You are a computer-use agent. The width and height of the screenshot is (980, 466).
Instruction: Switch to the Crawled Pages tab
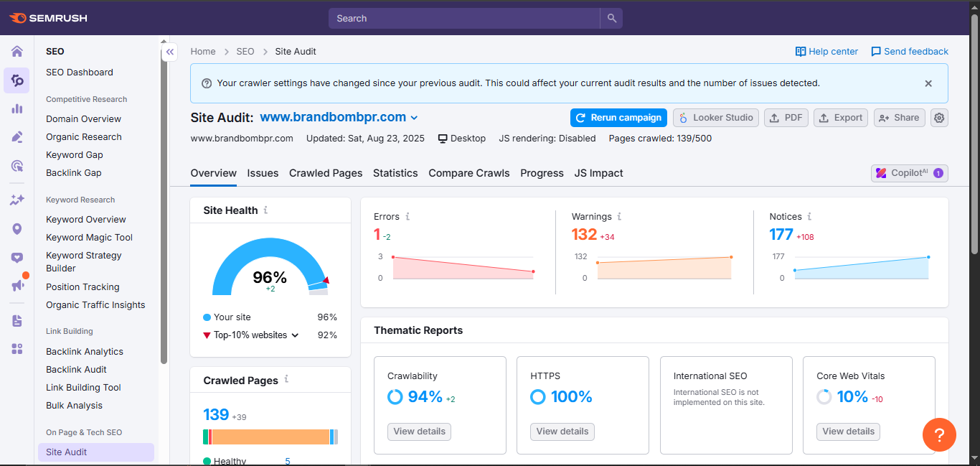(x=326, y=173)
